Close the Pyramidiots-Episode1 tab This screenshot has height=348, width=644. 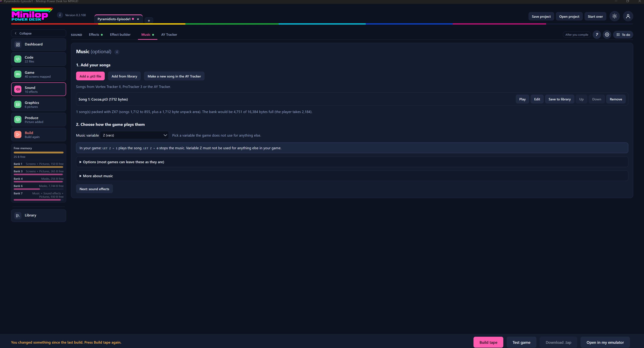coord(138,19)
